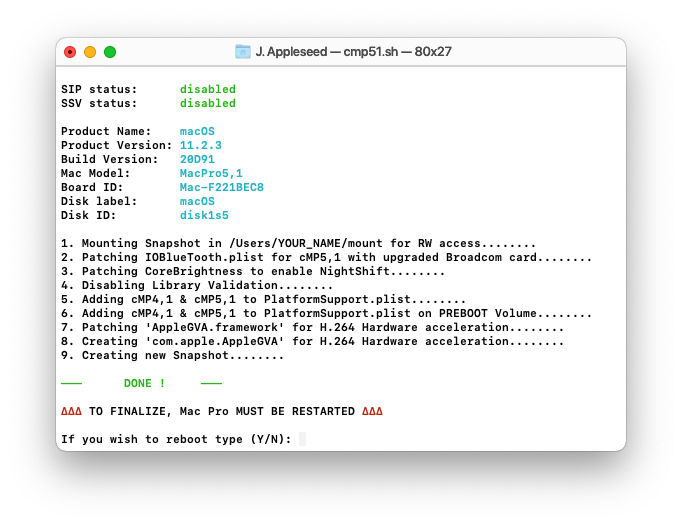Viewport: 682px width, 525px height.
Task: Click the SSV status 'disabled' value
Action: 208,103
